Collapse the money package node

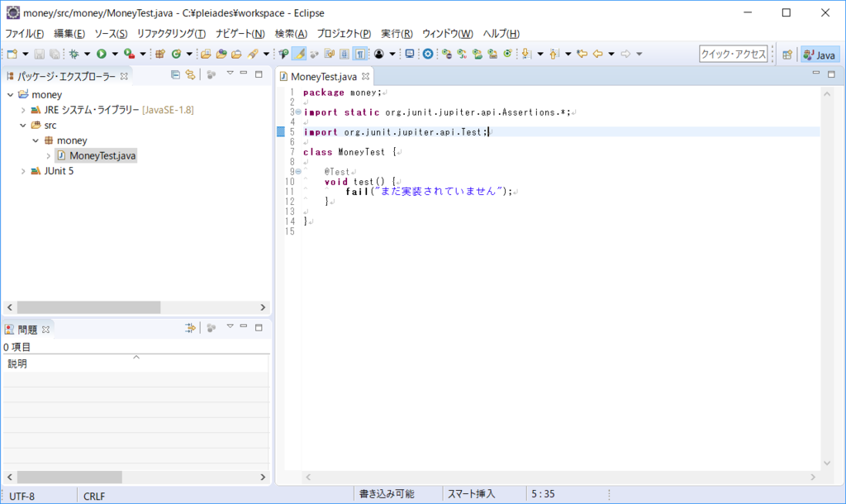(x=36, y=140)
